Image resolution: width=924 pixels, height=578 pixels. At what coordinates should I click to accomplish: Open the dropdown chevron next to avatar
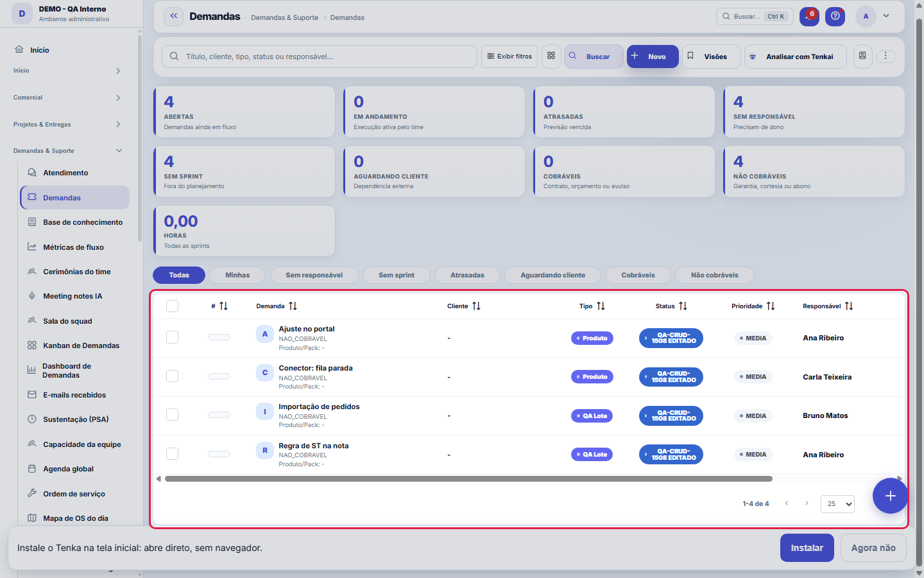(x=886, y=16)
